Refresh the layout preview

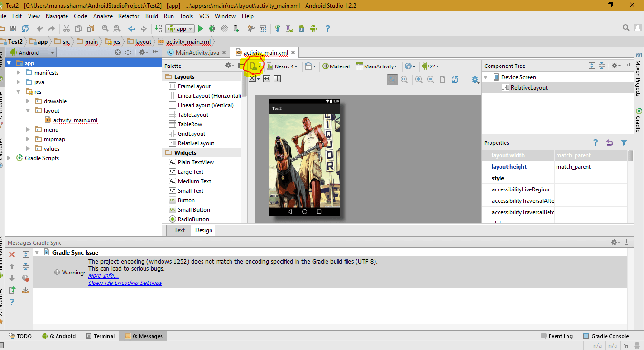pyautogui.click(x=455, y=80)
